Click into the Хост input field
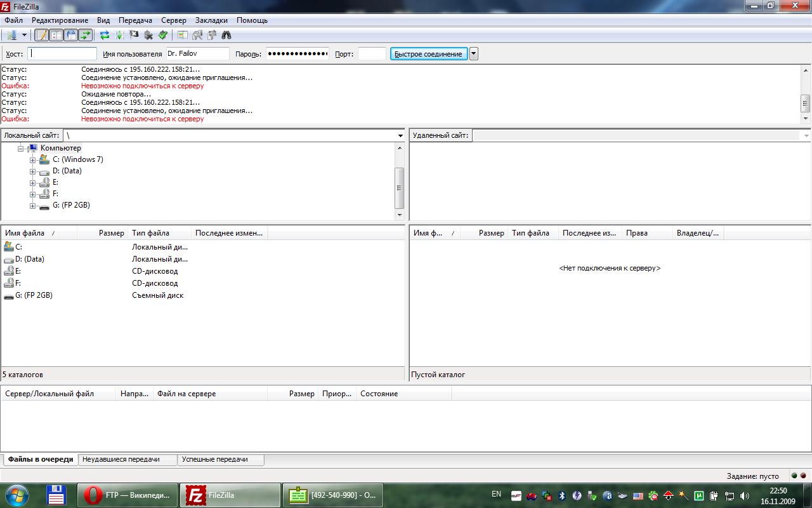 tap(62, 54)
